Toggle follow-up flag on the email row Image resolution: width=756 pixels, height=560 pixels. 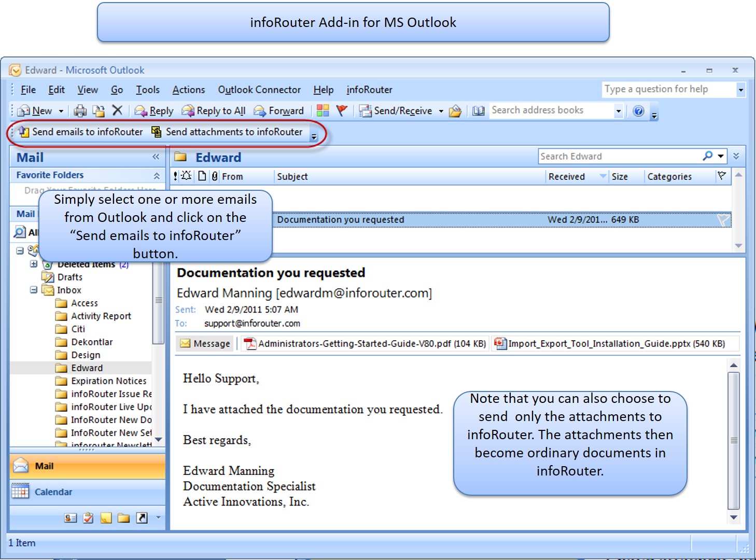[723, 220]
